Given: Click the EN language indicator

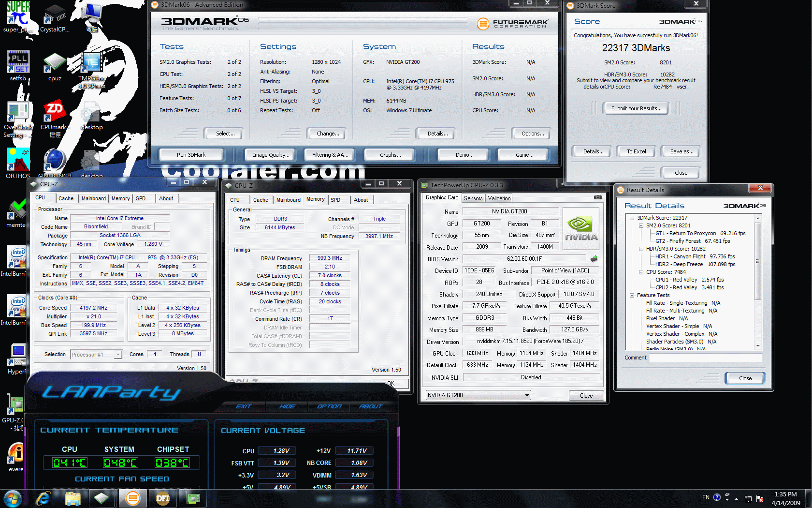Looking at the screenshot, I should tap(706, 497).
